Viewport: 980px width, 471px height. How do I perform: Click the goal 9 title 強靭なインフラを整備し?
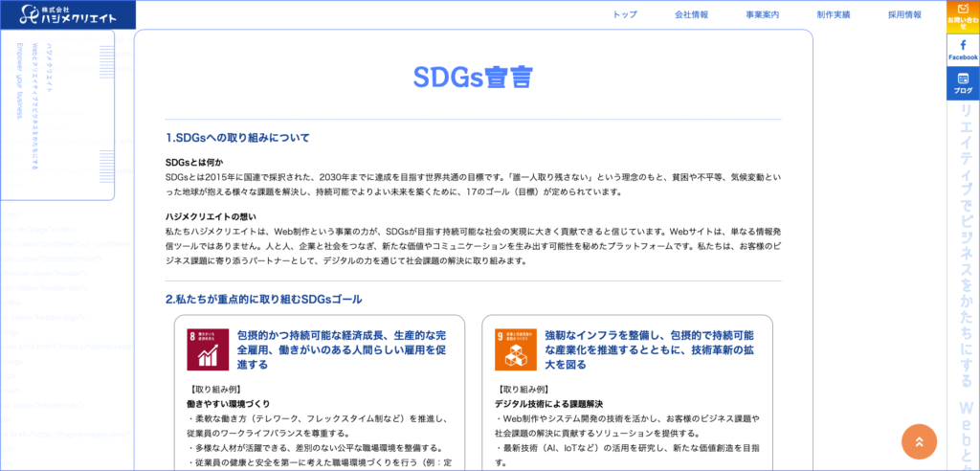pos(650,349)
